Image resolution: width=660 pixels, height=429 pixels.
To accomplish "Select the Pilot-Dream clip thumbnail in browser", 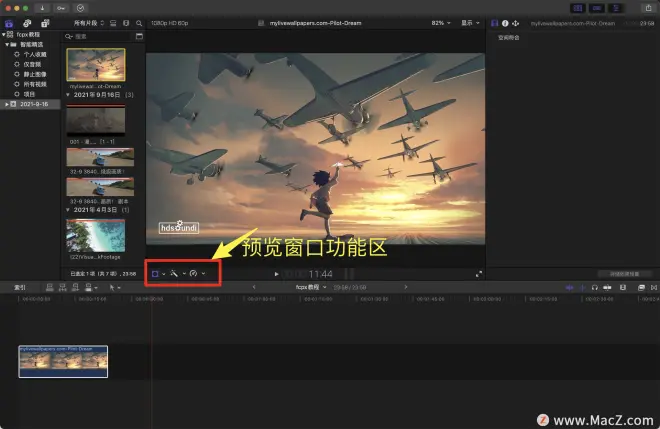I will click(96, 64).
